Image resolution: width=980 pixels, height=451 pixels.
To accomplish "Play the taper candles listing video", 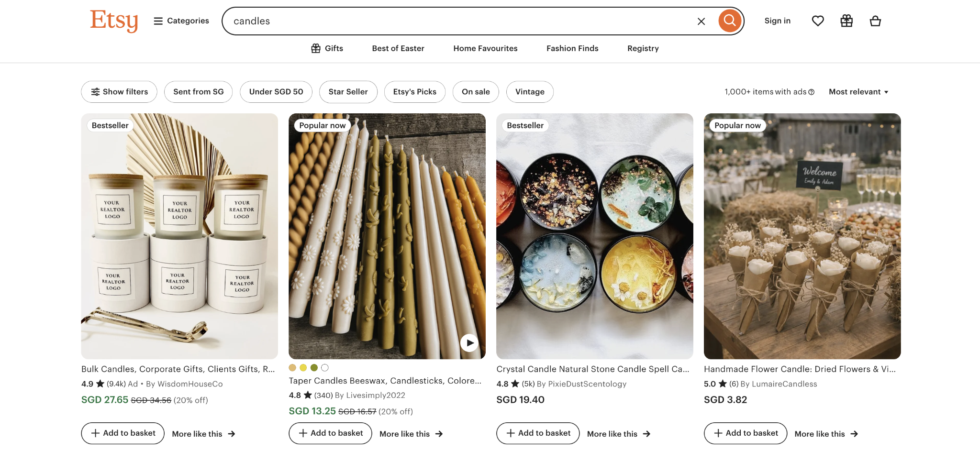I will (468, 342).
